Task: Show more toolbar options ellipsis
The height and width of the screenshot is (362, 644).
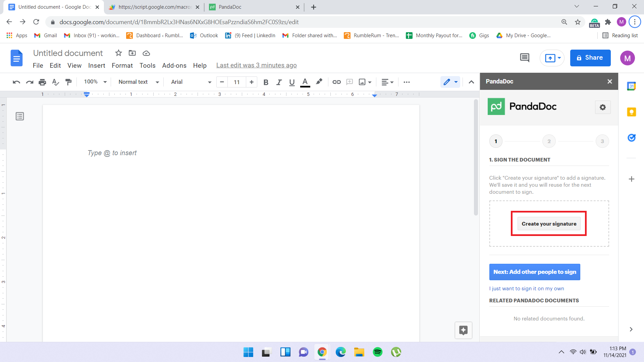Action: pos(407,82)
